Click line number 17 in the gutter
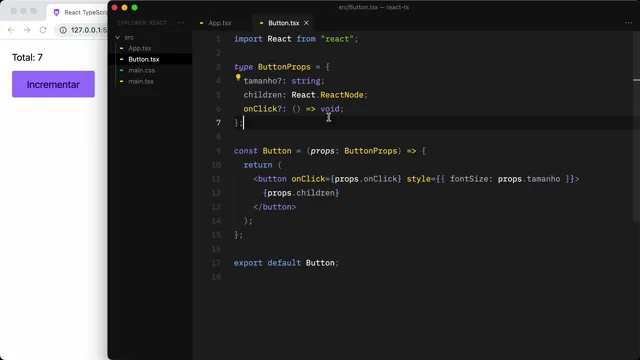 [x=216, y=263]
